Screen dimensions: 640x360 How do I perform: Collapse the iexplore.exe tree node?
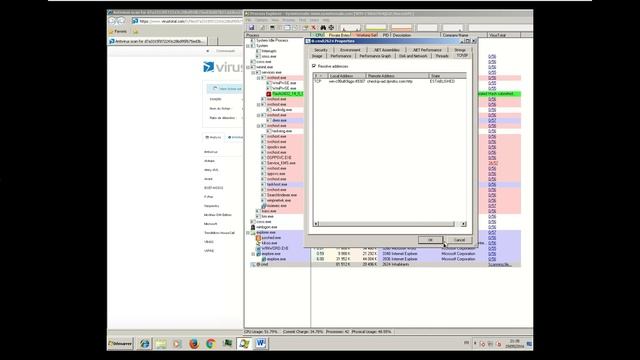253,253
